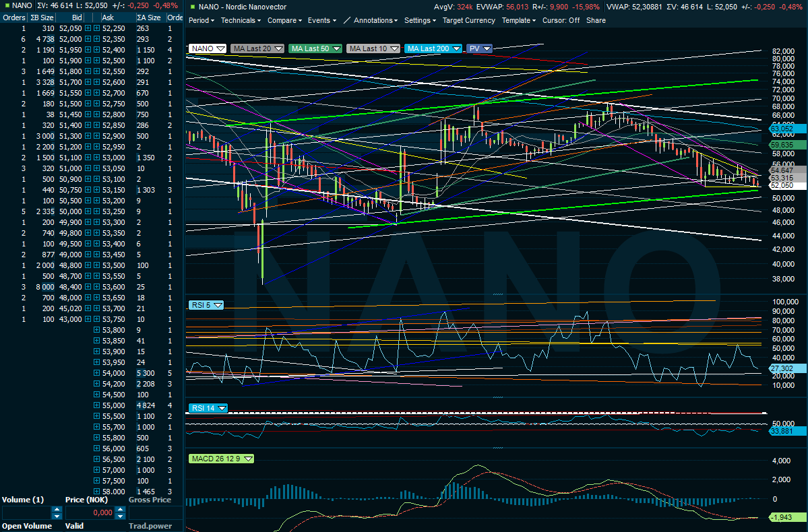Image resolution: width=808 pixels, height=532 pixels.
Task: Click the plus icon beside ask 53,150
Action: [x=96, y=190]
